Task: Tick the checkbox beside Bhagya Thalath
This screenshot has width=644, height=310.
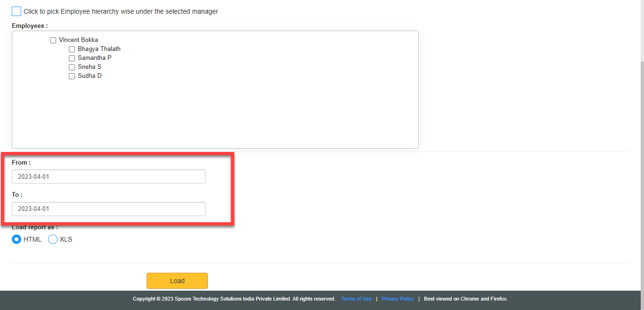Action: tap(72, 49)
